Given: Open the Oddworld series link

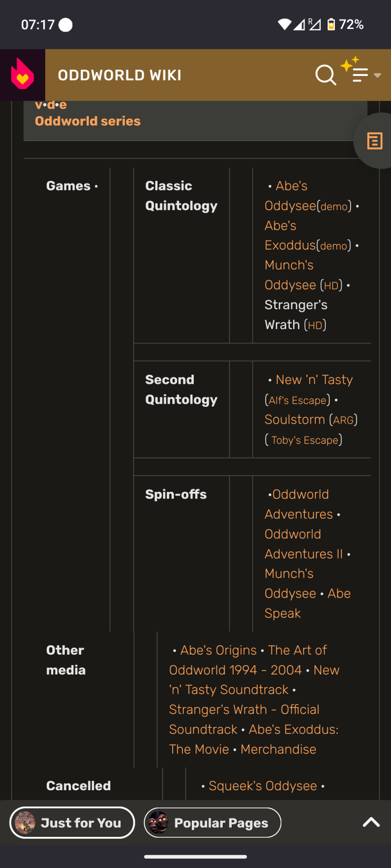Looking at the screenshot, I should pos(88,121).
